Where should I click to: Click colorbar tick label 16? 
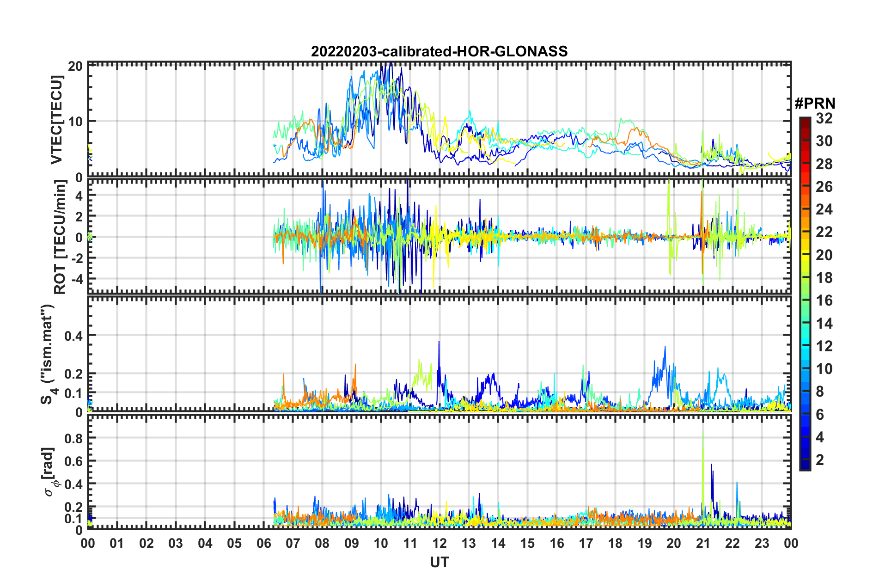pos(824,300)
